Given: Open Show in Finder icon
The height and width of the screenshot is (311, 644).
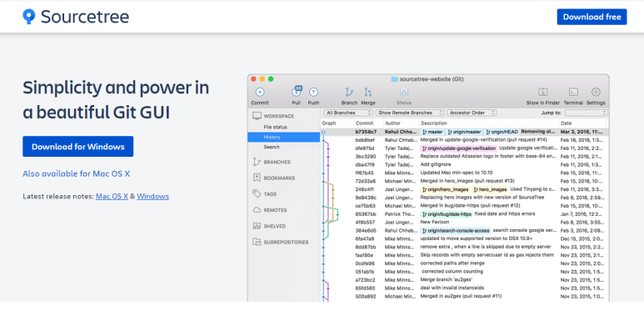Looking at the screenshot, I should (543, 92).
